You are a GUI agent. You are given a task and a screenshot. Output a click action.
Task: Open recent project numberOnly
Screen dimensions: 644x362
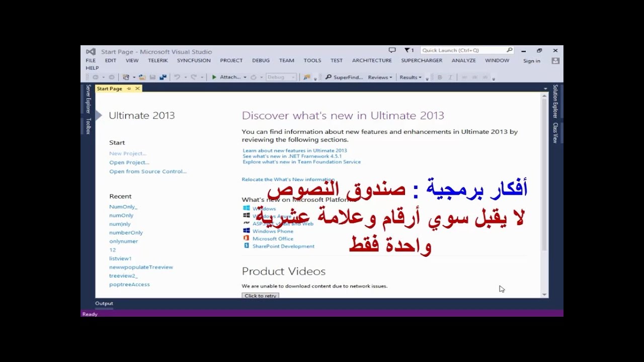(x=126, y=232)
